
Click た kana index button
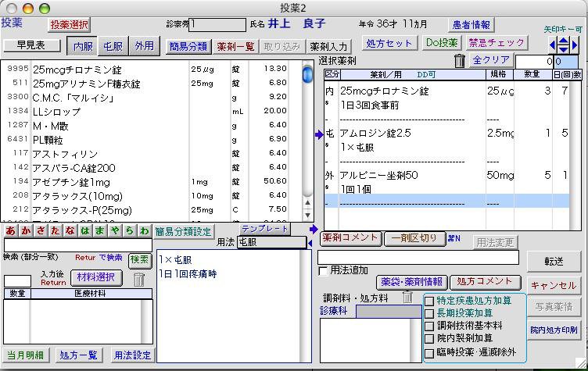tap(55, 231)
